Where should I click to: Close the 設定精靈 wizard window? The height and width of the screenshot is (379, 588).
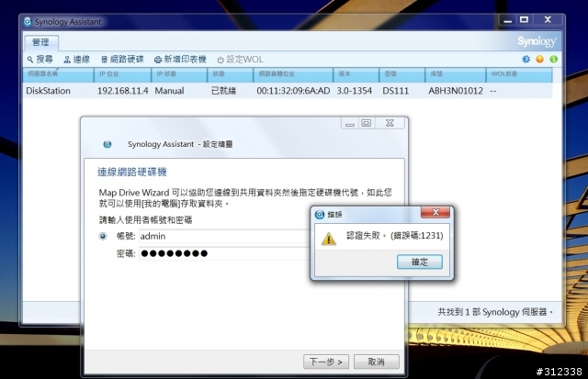(390, 123)
